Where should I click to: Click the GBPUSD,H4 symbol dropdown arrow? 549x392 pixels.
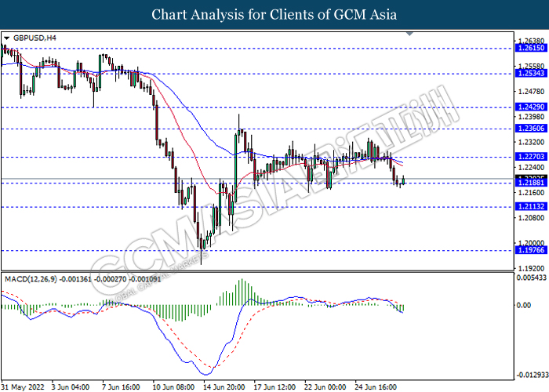(6, 38)
